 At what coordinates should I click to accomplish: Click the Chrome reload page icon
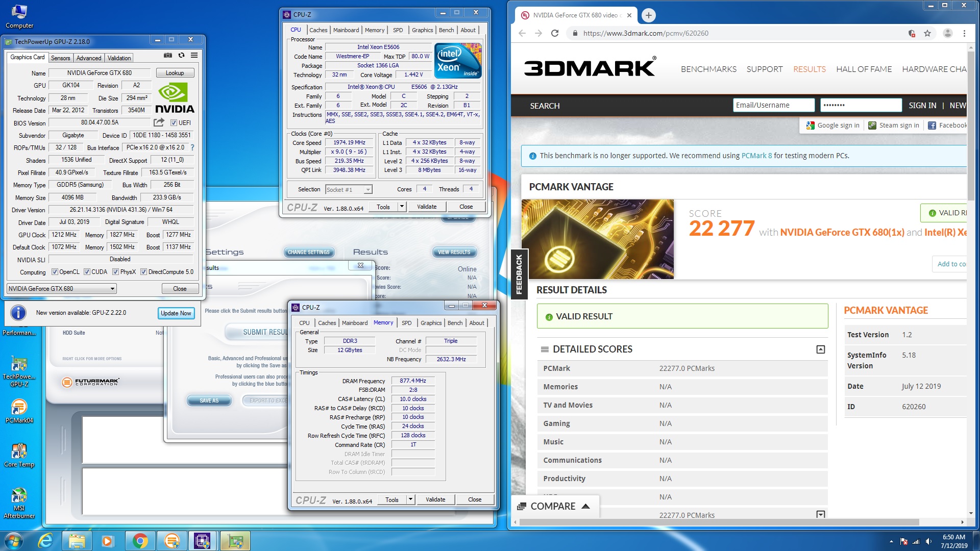coord(555,33)
